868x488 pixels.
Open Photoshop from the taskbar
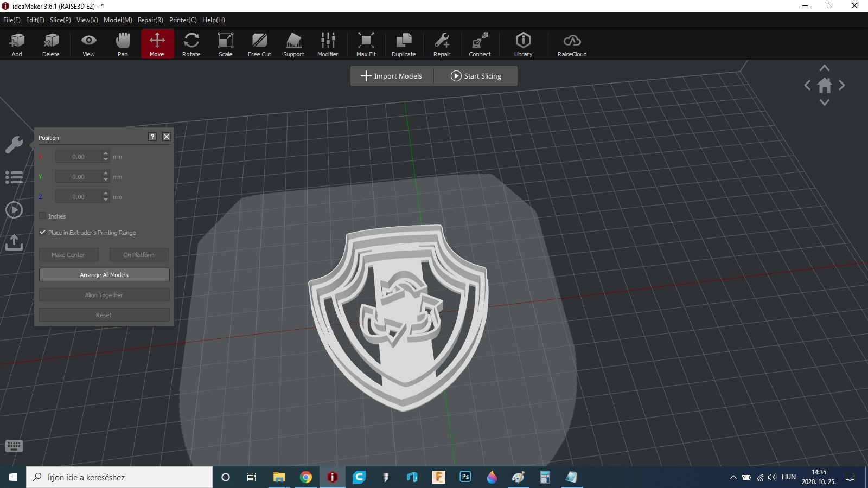(465, 477)
